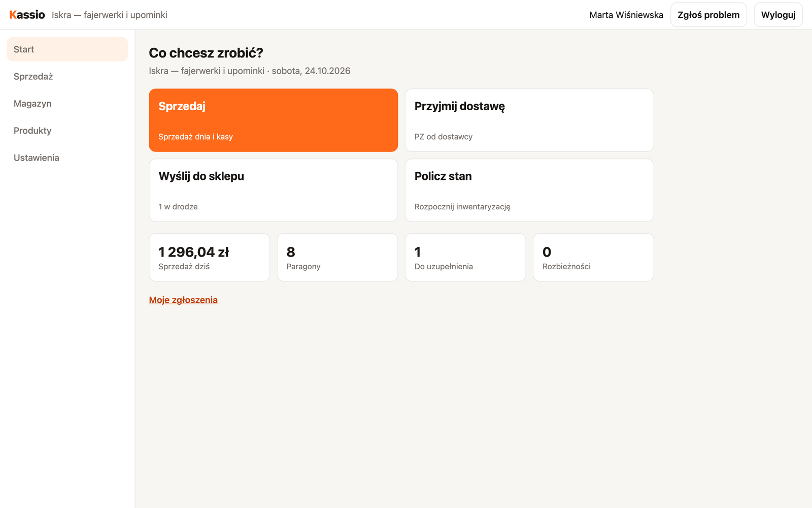
Task: Click the Kassio logo
Action: [x=27, y=15]
